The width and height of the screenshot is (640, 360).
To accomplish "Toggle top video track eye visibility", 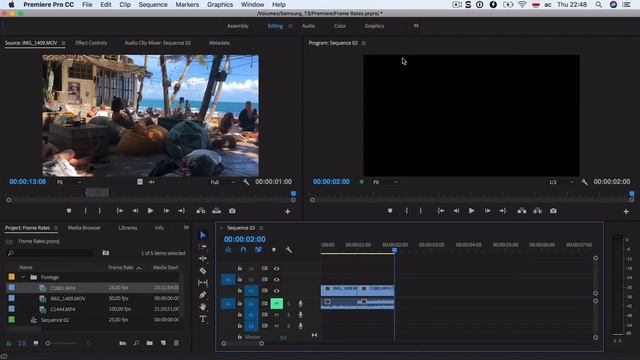I will (276, 268).
